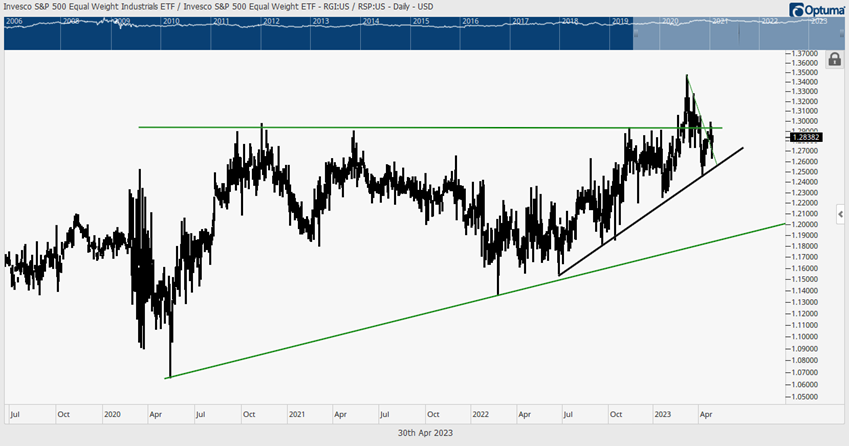Expand the side panel arrow at right edge
Viewport: 849px width, 446px height.
pyautogui.click(x=840, y=214)
